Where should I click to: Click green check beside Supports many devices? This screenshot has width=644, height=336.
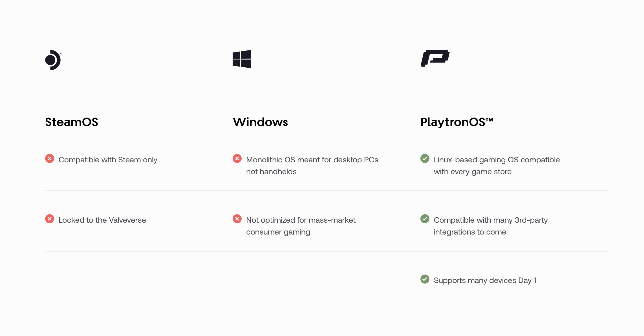[x=425, y=279]
